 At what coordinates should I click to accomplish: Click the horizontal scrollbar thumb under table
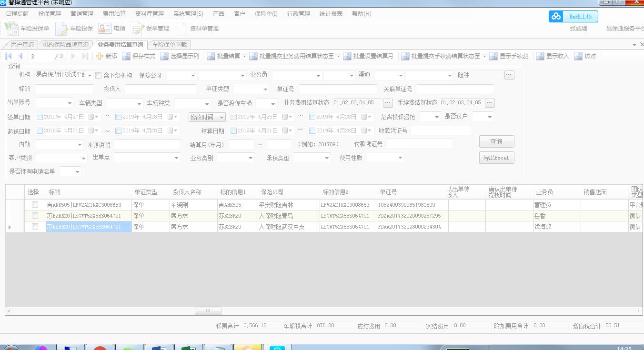[x=208, y=311]
